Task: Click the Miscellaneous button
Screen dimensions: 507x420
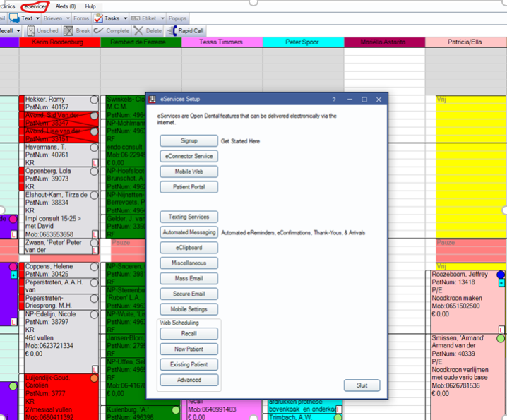Action: (x=189, y=263)
